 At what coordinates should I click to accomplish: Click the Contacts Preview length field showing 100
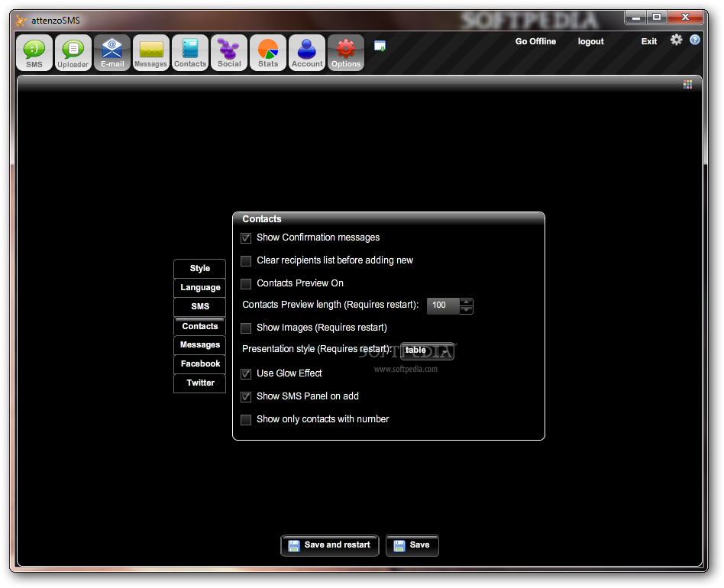coord(443,305)
